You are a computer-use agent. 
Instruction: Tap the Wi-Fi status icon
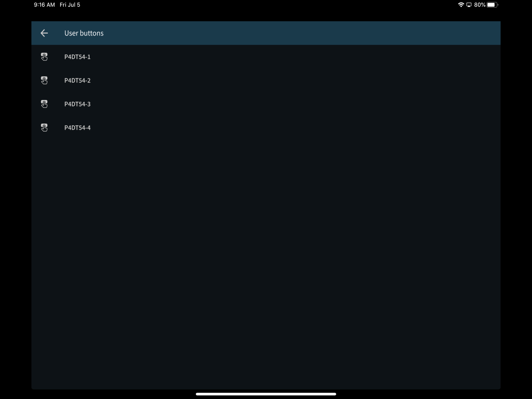pyautogui.click(x=461, y=5)
